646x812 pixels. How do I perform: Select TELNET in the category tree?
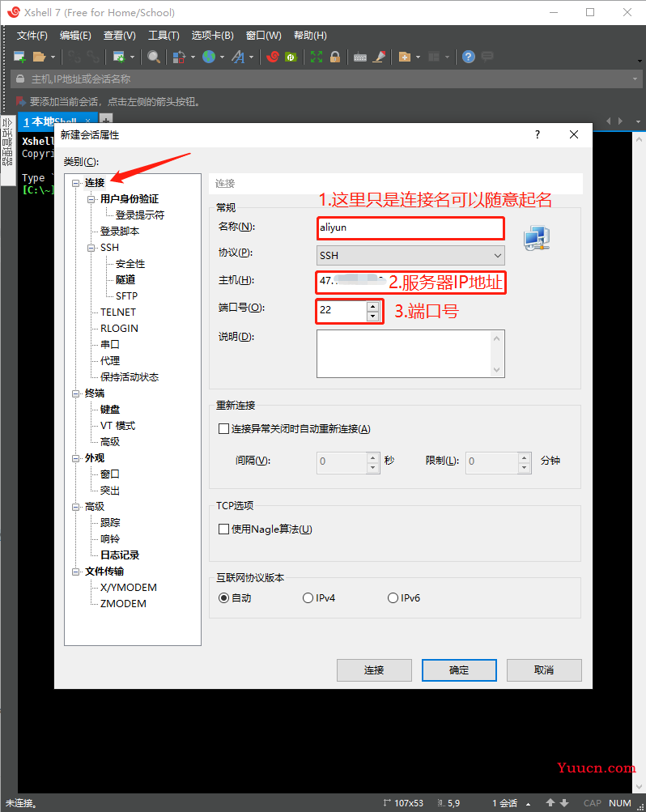(x=118, y=312)
